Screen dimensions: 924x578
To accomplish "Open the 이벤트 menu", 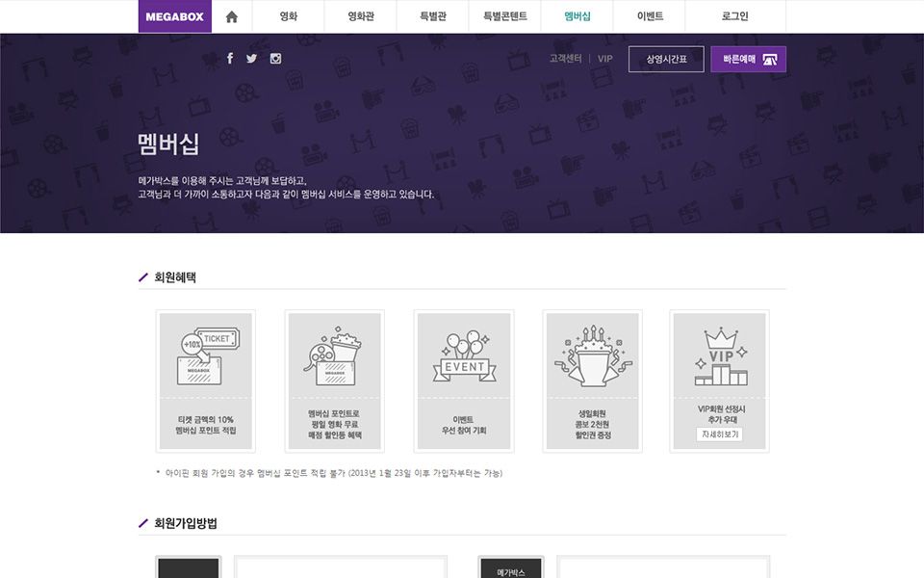I will [650, 16].
